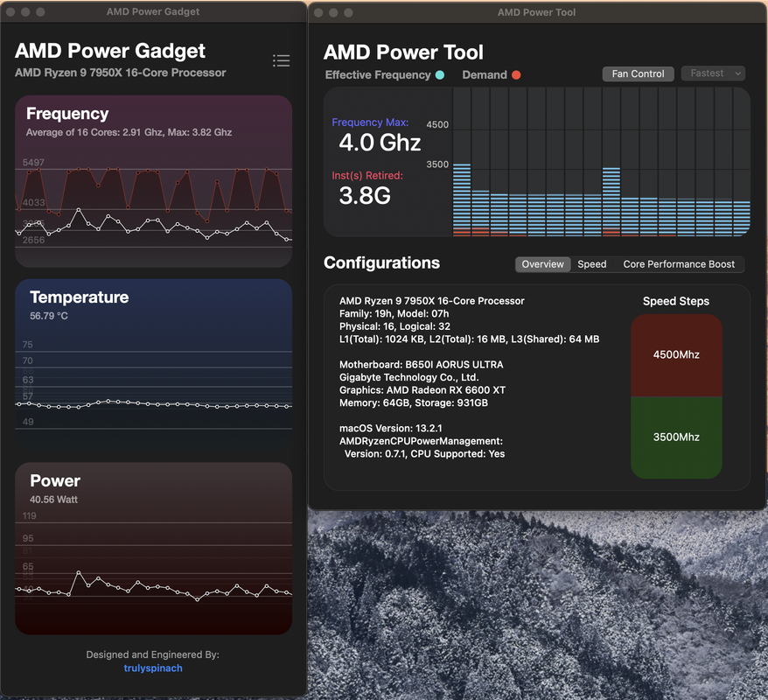Zoom the AMD Power Tool window
Screen dimensions: 768x700
[349, 13]
